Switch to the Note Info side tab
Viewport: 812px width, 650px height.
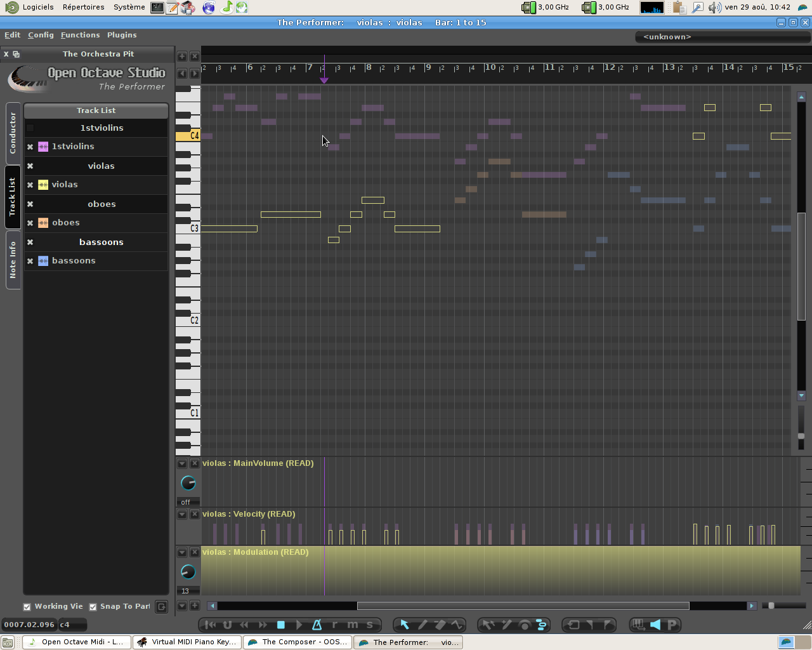(x=13, y=260)
